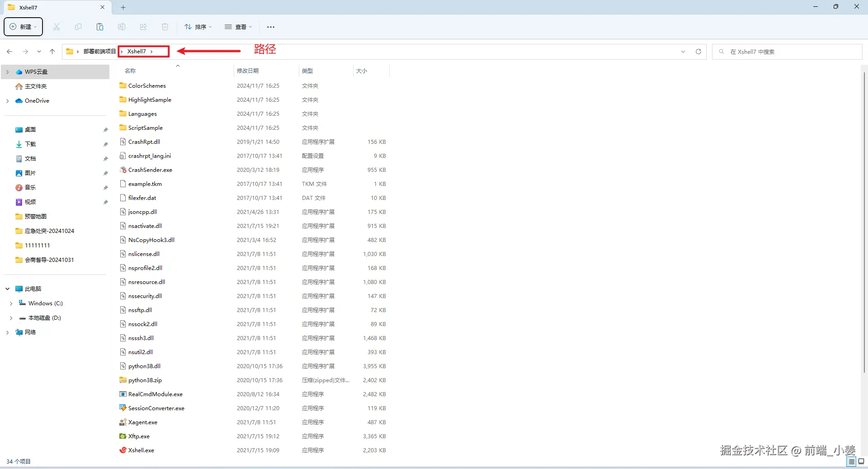
Task: Open 预警地图 folder in sidebar
Action: pyautogui.click(x=36, y=217)
